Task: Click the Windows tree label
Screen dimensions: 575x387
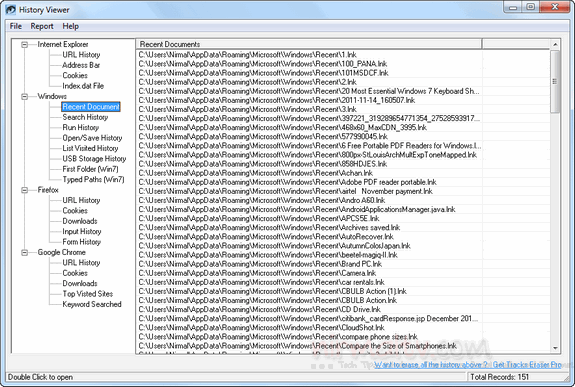Action: click(52, 96)
